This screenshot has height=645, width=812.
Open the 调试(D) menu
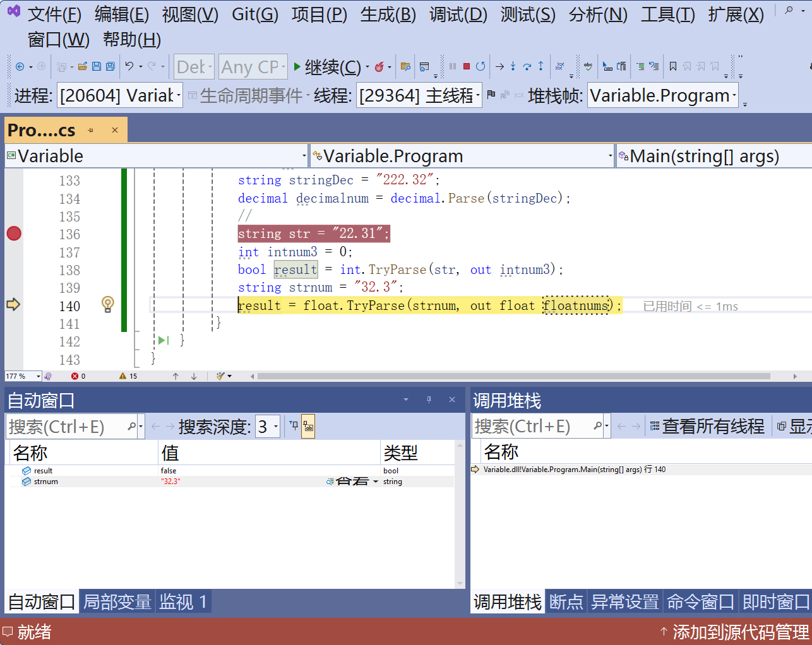(x=458, y=14)
